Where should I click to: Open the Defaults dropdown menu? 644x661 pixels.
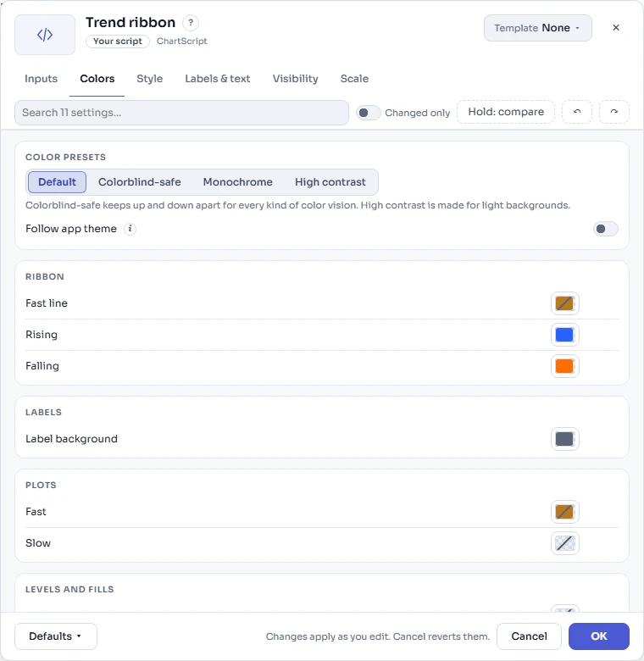[56, 636]
